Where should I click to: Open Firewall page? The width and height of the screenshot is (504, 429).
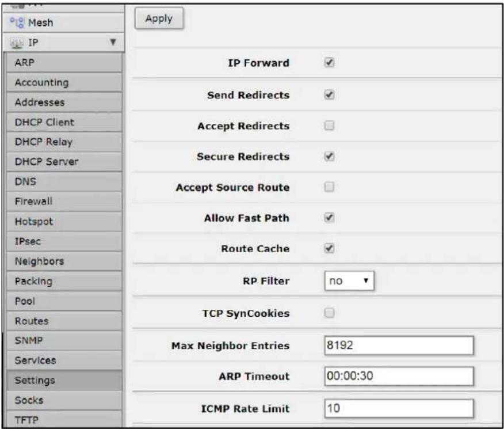coord(64,202)
